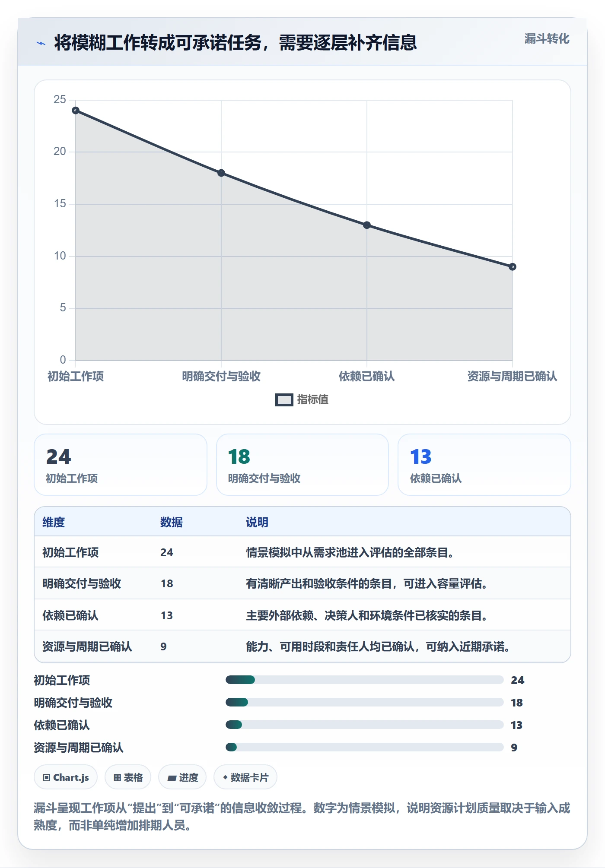
Task: Open the 进度 chip
Action: pos(182,777)
